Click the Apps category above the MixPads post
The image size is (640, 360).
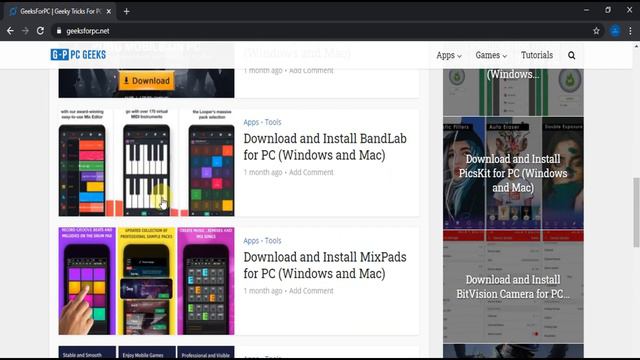tap(251, 240)
